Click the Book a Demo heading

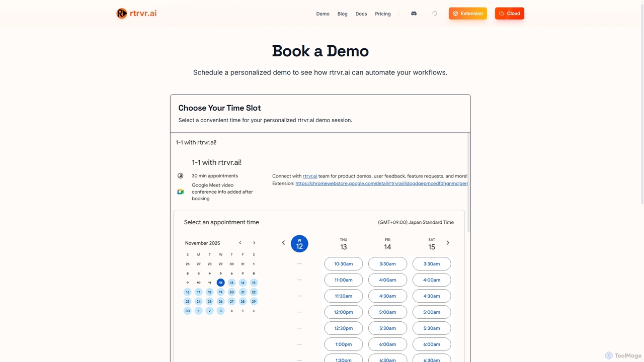coord(320,51)
